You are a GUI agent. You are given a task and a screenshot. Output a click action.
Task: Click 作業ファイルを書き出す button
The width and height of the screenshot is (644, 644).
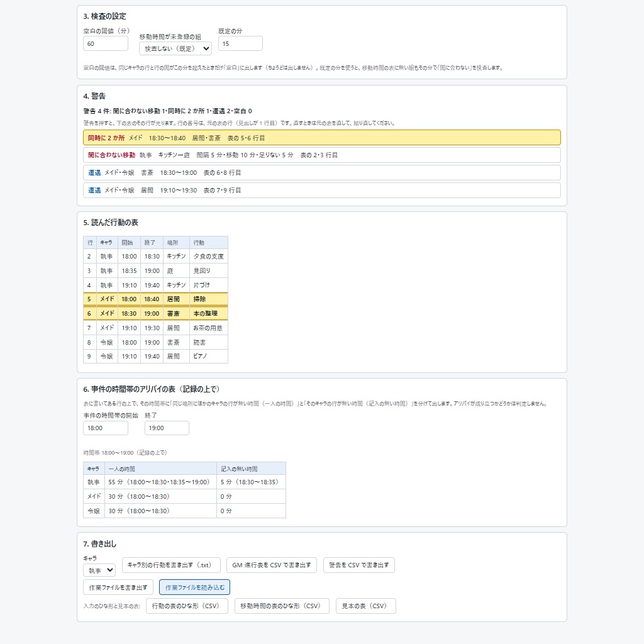(x=118, y=587)
